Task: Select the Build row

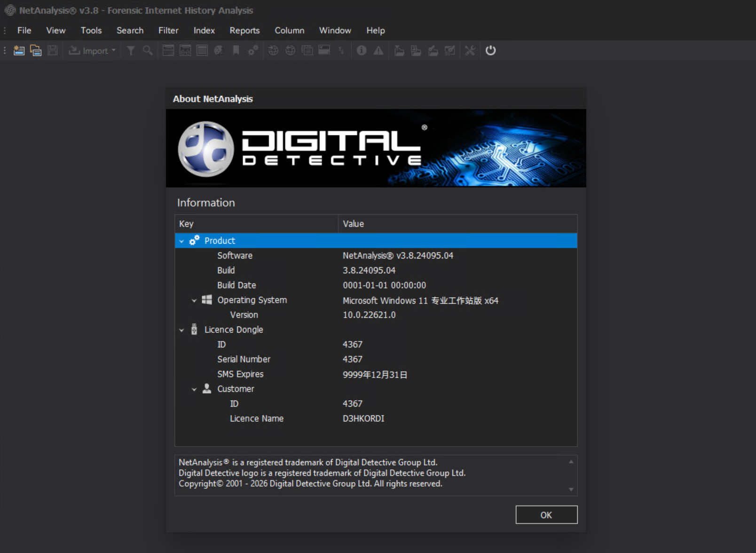Action: (x=376, y=270)
